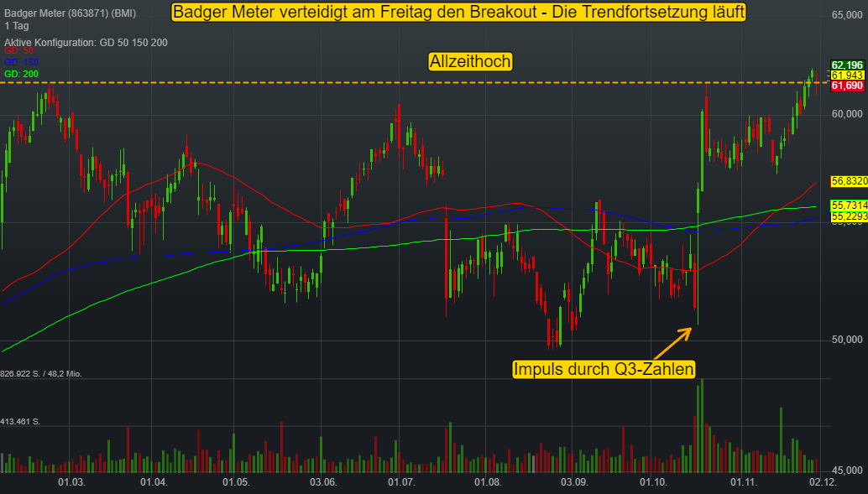Click 'Aktive Konfiguration: GD 50 150 200' text
The image size is (868, 494).
[x=86, y=43]
